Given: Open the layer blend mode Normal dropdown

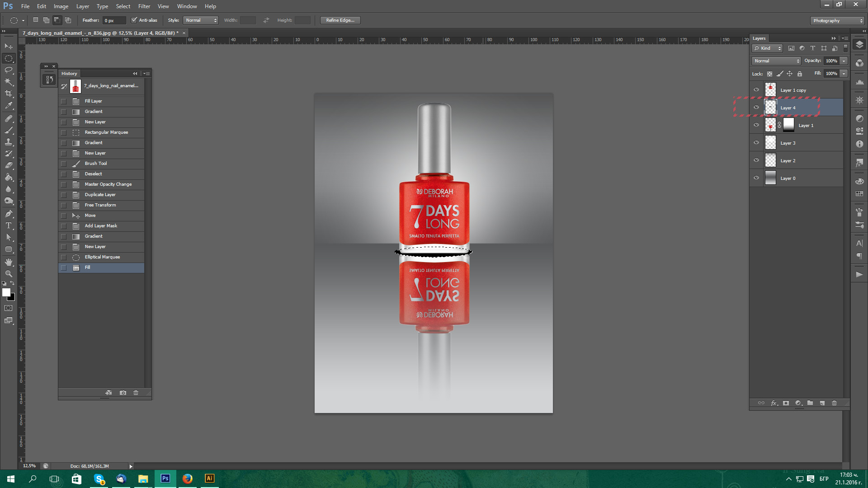Looking at the screenshot, I should pos(776,61).
